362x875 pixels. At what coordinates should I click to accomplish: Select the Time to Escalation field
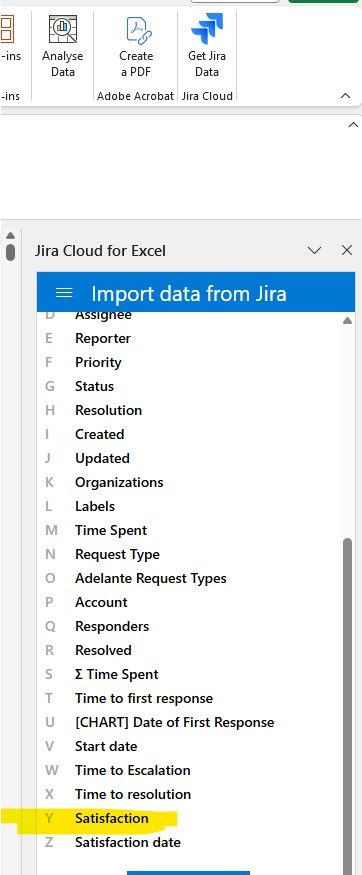tap(190, 770)
